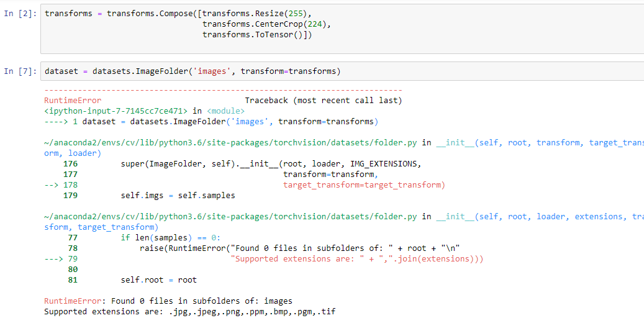Click the last "Supported extensions are: .jpg" output line
The width and height of the screenshot is (644, 318).
pyautogui.click(x=189, y=312)
